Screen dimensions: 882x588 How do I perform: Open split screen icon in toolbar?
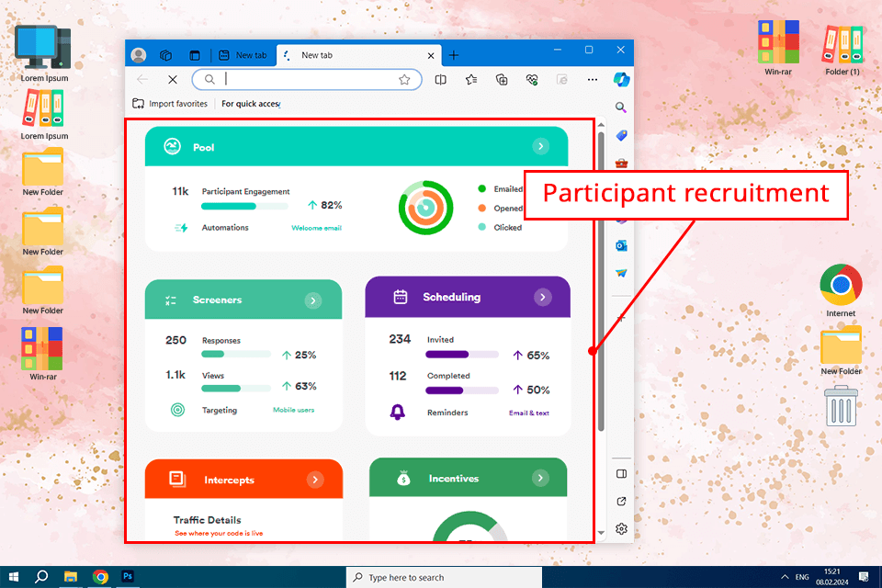click(441, 79)
